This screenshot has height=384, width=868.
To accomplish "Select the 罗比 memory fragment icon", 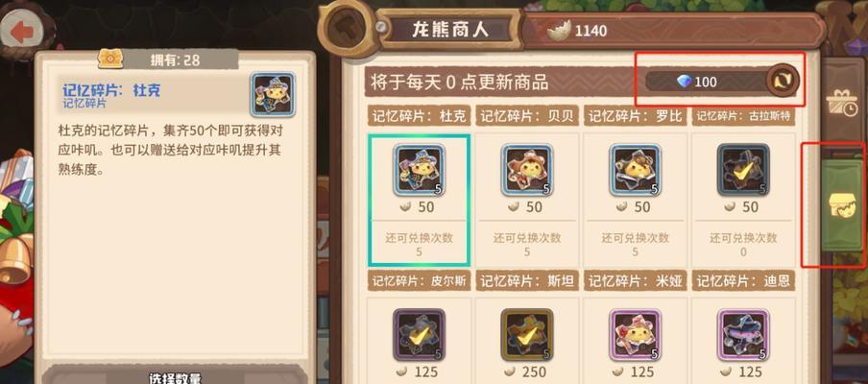I will 635,171.
